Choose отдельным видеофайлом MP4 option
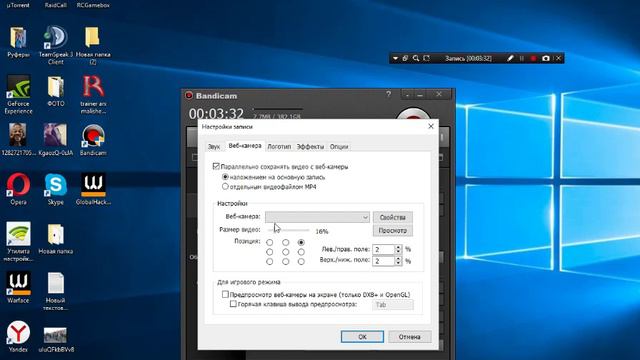 coord(225,187)
